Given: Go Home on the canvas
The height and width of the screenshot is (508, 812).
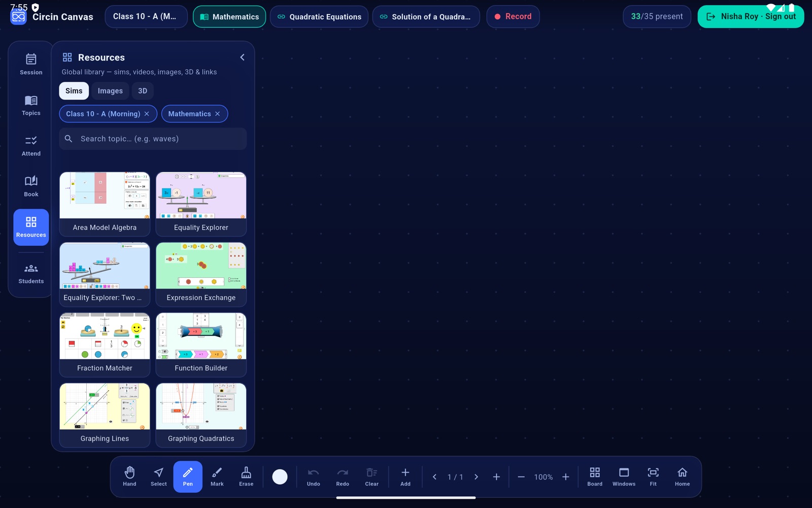Looking at the screenshot, I should [682, 477].
